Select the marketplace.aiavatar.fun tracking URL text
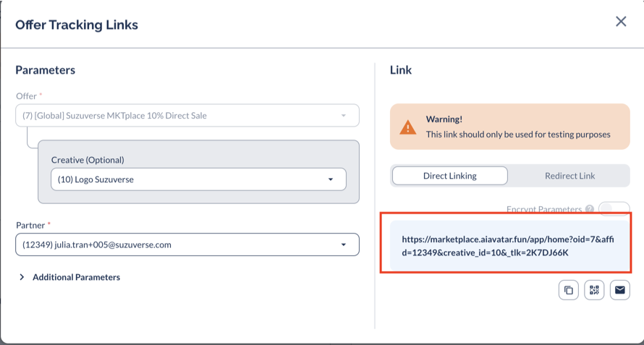The height and width of the screenshot is (345, 644). pyautogui.click(x=508, y=246)
